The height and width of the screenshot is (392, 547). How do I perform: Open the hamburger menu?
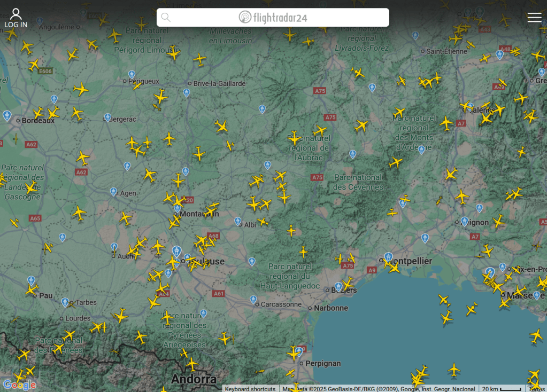534,18
